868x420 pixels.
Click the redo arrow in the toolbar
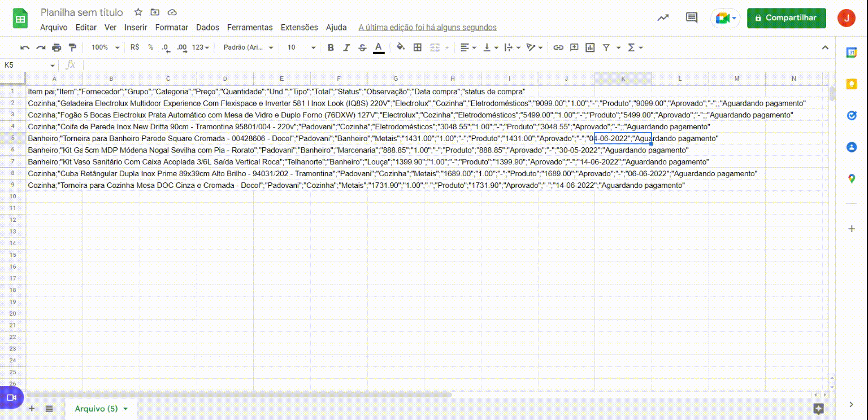click(41, 47)
